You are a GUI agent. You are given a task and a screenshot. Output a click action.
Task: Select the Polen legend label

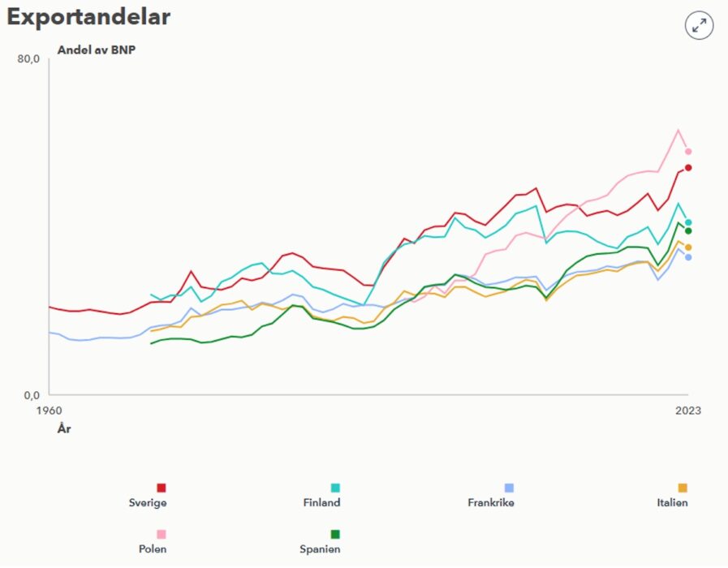(x=153, y=549)
